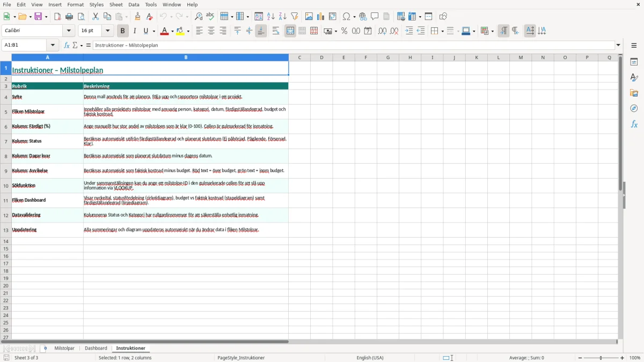Switch to the Dashboard sheet tab

tap(96, 348)
